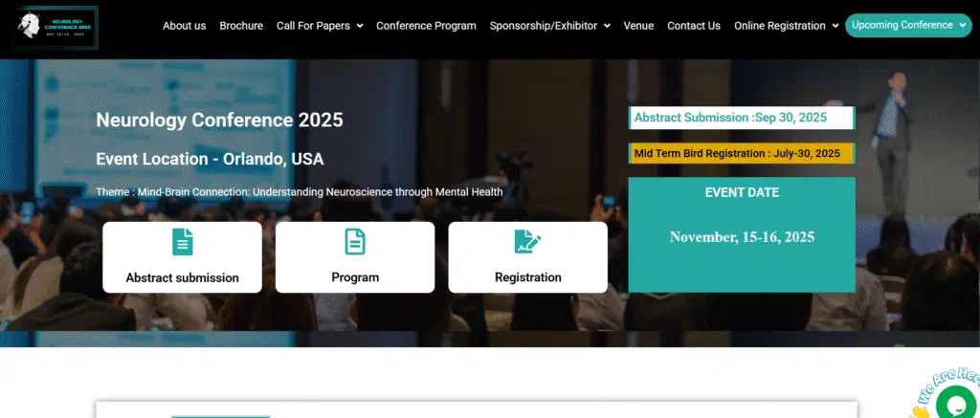Go to Contact Us page
Screen dimensions: 980x418
click(694, 26)
